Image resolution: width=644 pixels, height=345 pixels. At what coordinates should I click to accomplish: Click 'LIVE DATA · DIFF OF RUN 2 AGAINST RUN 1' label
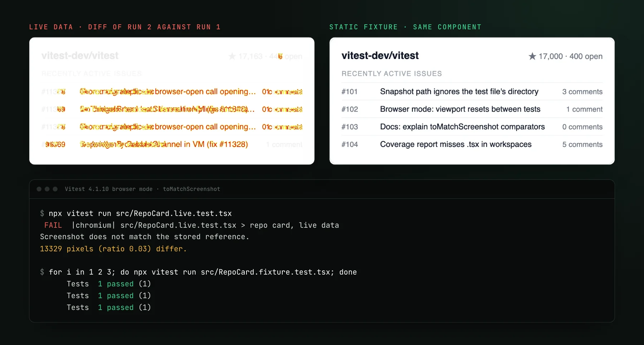coord(125,27)
